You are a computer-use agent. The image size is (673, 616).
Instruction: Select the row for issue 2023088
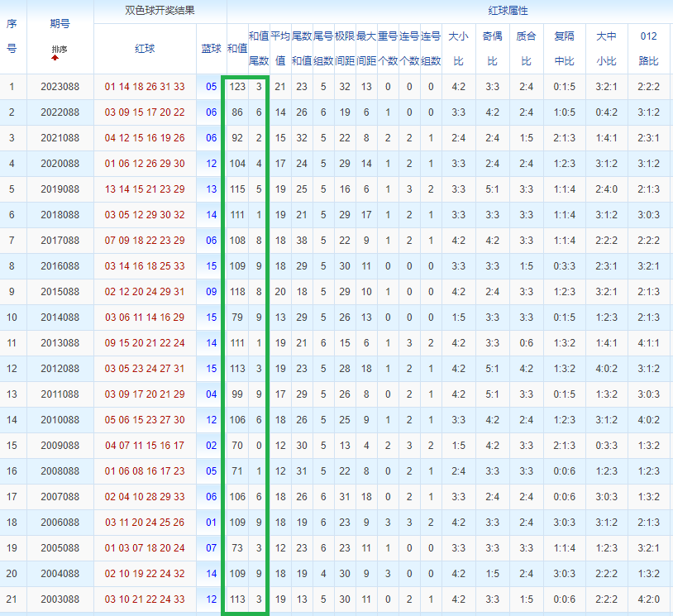[336, 87]
